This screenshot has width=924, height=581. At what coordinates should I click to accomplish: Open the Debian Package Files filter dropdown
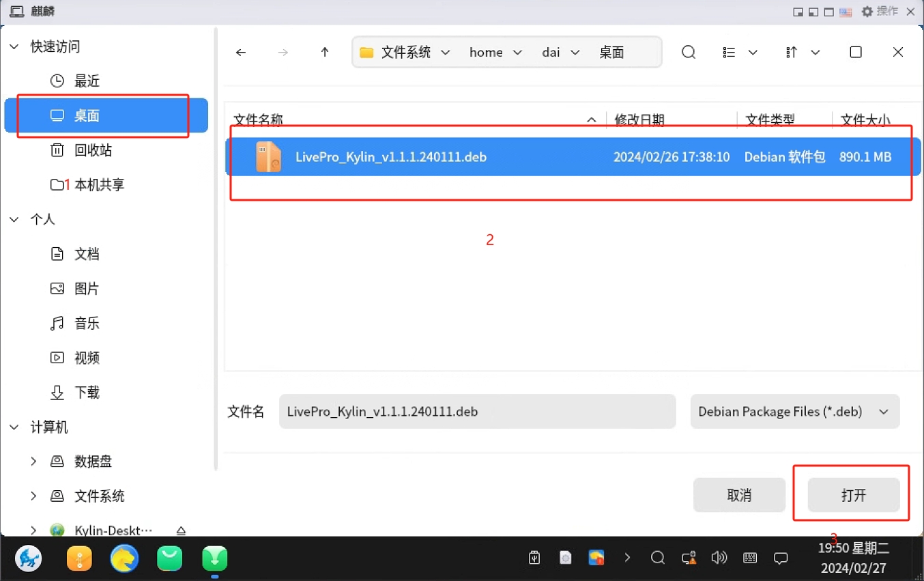point(795,412)
